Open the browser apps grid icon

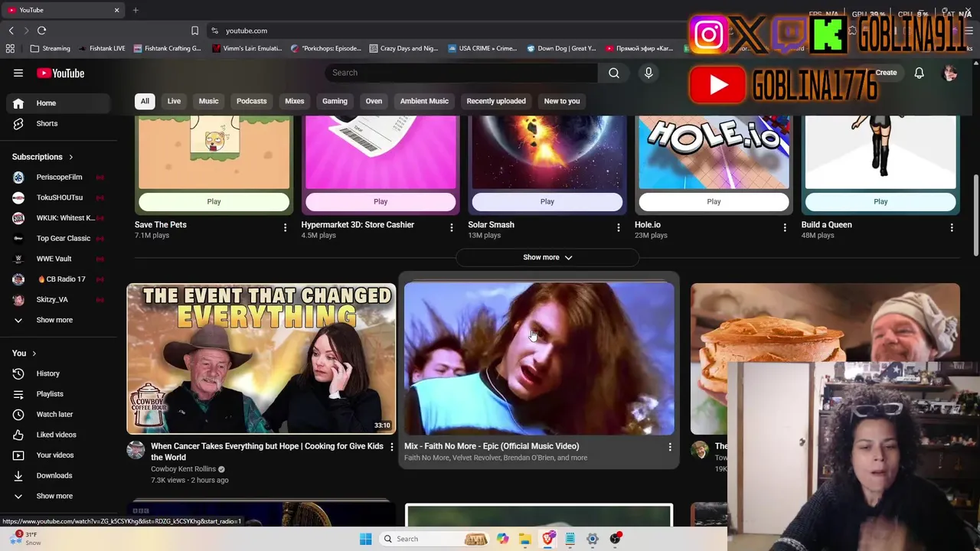10,48
